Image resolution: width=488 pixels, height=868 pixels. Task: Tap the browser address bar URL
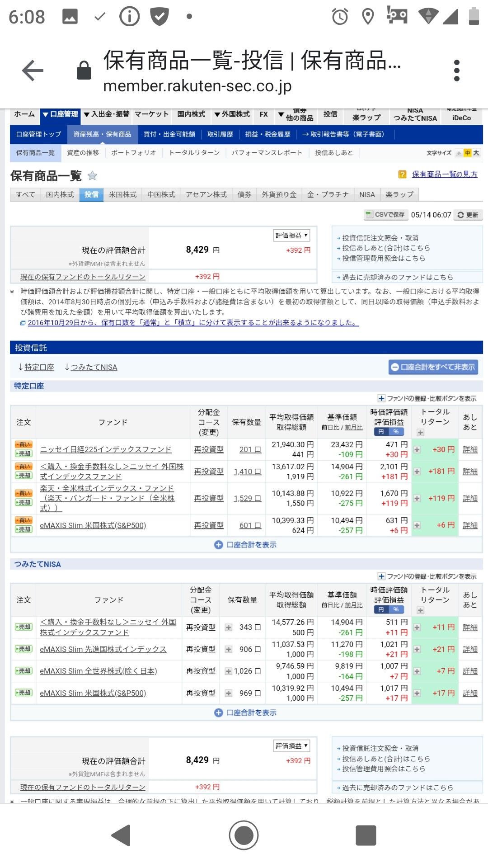[197, 85]
